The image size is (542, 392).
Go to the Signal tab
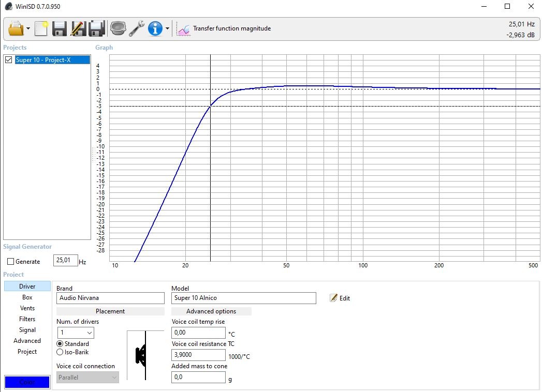[x=27, y=330]
